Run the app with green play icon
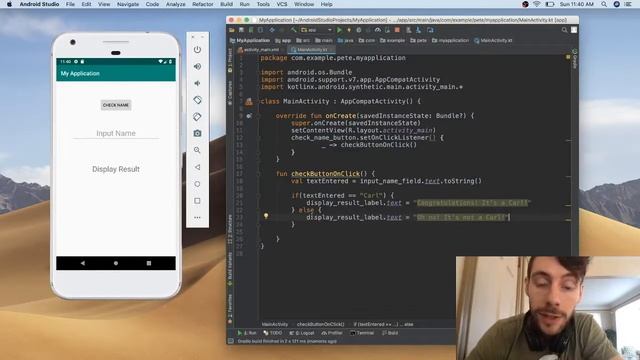The image size is (640, 360). click(x=339, y=30)
